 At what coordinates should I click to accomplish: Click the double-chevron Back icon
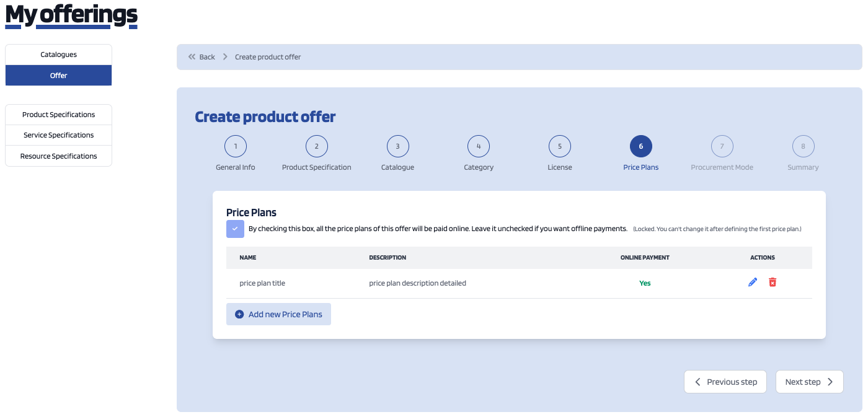(192, 57)
